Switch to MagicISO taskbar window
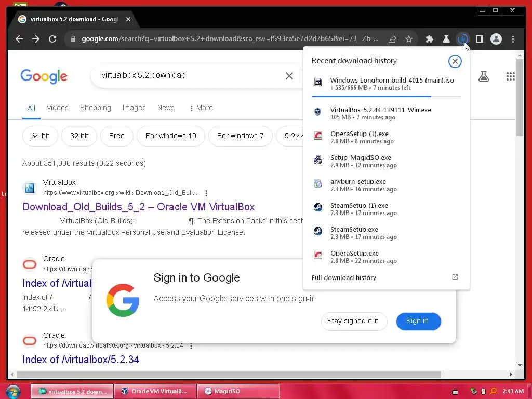This screenshot has width=532, height=399. [x=238, y=392]
